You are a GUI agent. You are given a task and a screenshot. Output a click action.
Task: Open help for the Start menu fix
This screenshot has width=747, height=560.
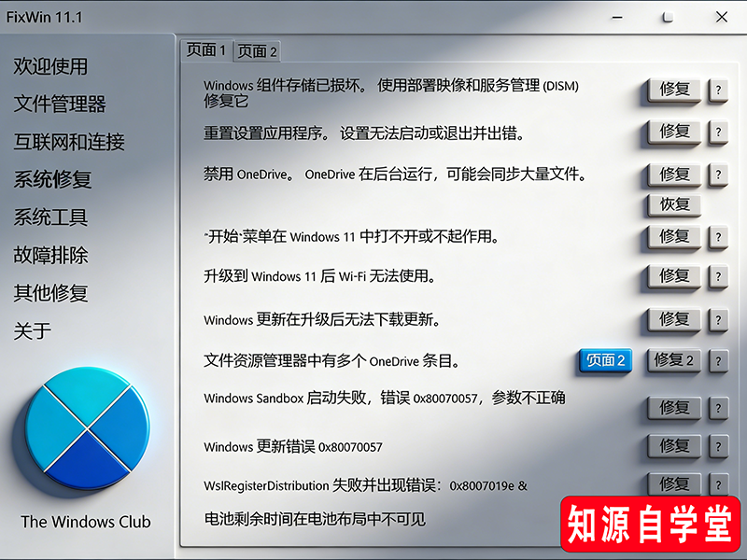click(x=718, y=237)
